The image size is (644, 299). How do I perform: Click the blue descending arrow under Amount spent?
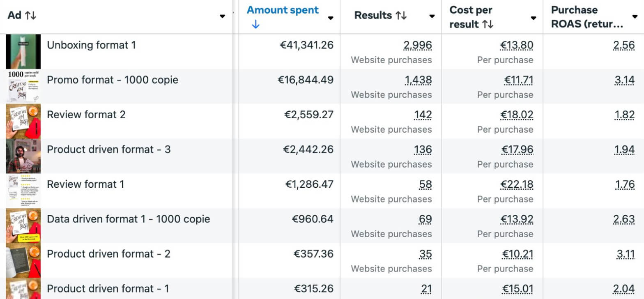pyautogui.click(x=255, y=25)
